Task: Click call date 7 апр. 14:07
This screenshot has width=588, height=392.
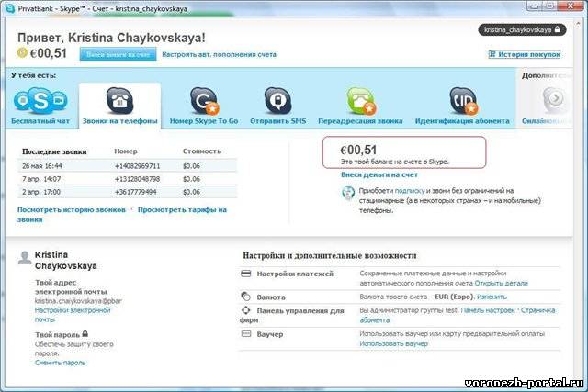Action: click(x=41, y=179)
